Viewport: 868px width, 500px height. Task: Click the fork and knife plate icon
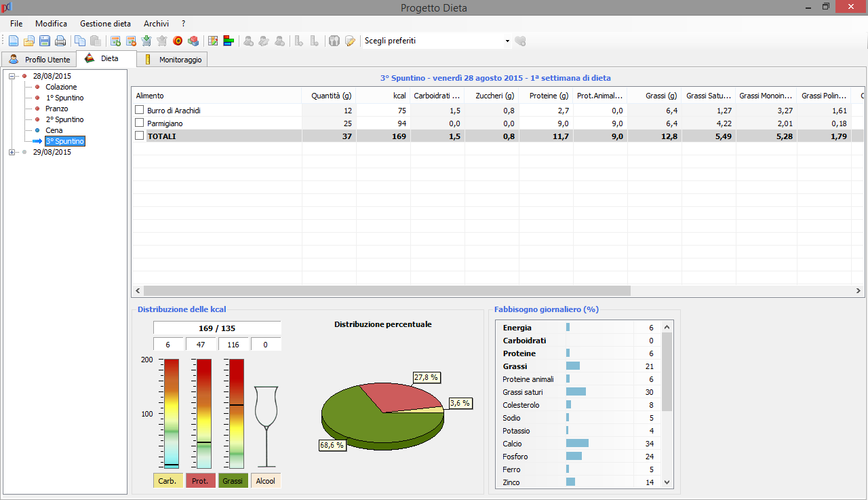[334, 41]
